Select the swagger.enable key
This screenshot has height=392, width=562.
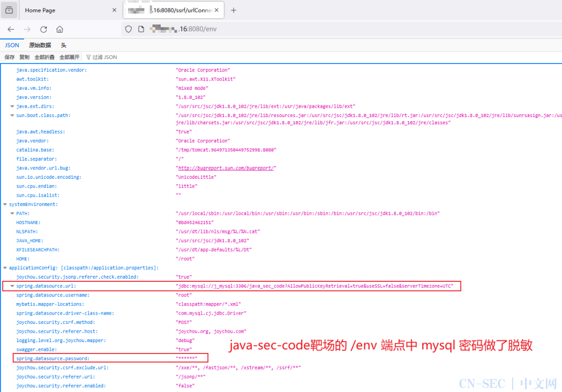tap(36, 350)
